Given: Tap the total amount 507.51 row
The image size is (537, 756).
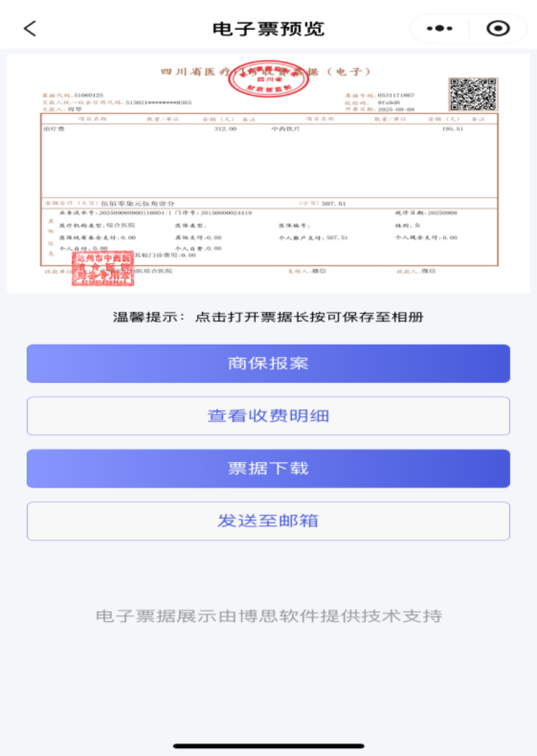Looking at the screenshot, I should pos(269,203).
